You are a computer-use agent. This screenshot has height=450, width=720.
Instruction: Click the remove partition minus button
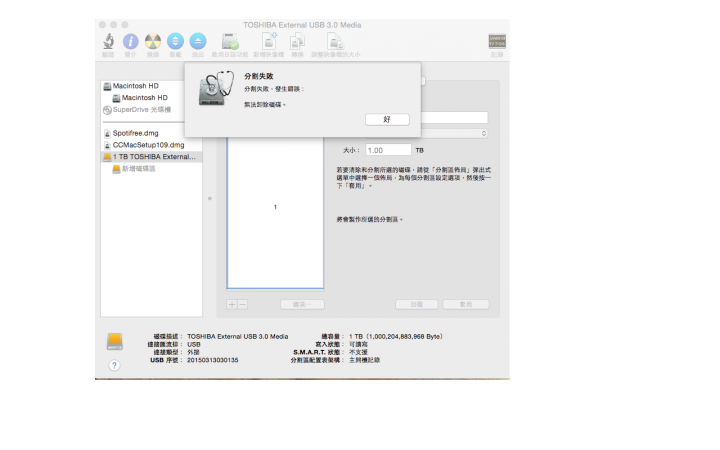243,304
